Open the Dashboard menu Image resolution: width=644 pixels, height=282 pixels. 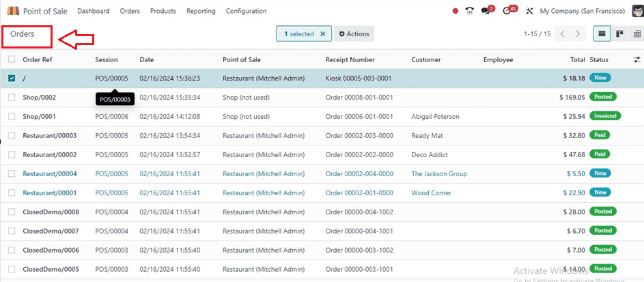coord(94,11)
